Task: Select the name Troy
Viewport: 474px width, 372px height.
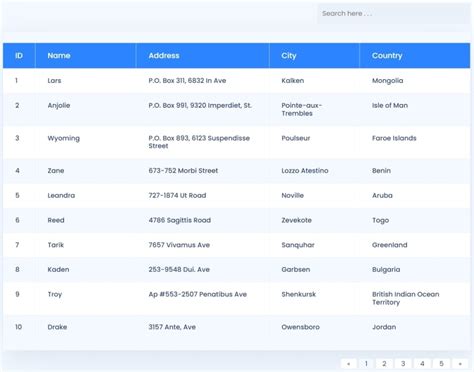Action: pyautogui.click(x=55, y=294)
